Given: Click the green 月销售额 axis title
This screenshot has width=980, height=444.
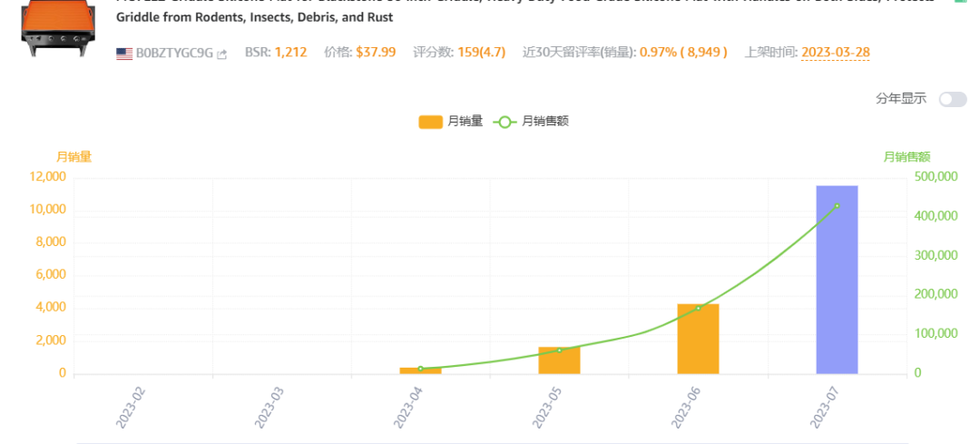Looking at the screenshot, I should click(906, 157).
